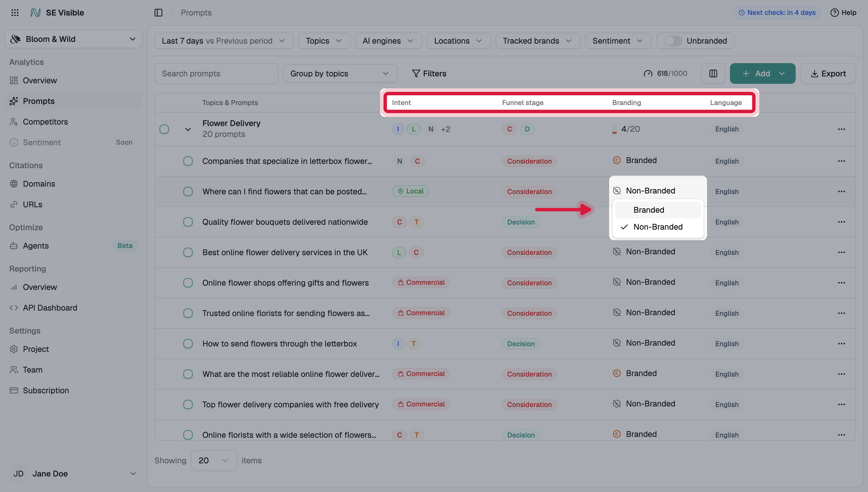Click the green Add button
The height and width of the screenshot is (492, 868).
(763, 73)
